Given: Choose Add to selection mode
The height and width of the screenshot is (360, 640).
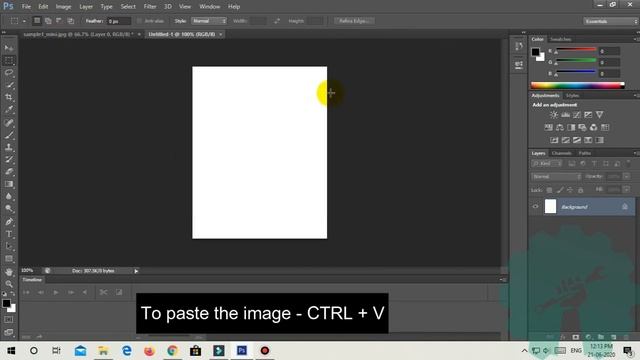Looking at the screenshot, I should 48,21.
